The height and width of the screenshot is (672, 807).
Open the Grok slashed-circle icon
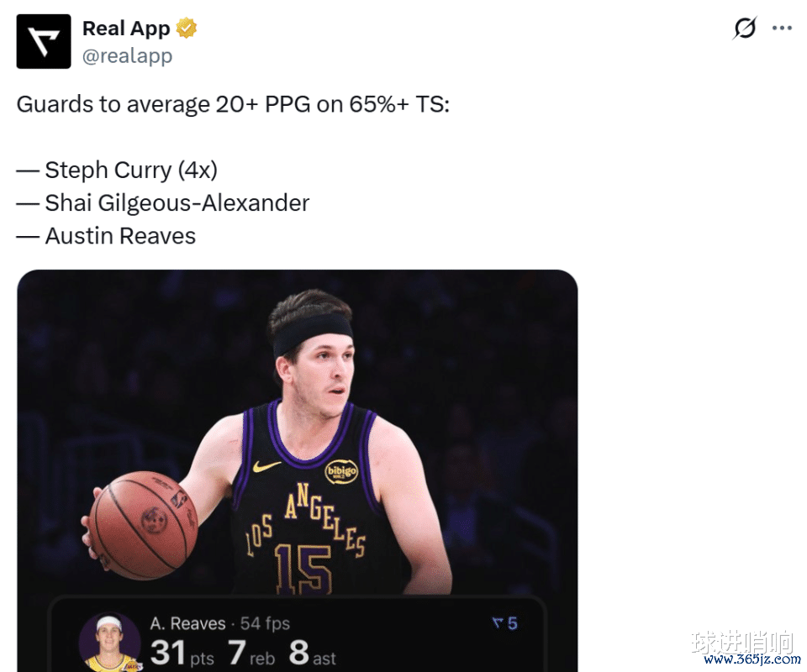[745, 28]
